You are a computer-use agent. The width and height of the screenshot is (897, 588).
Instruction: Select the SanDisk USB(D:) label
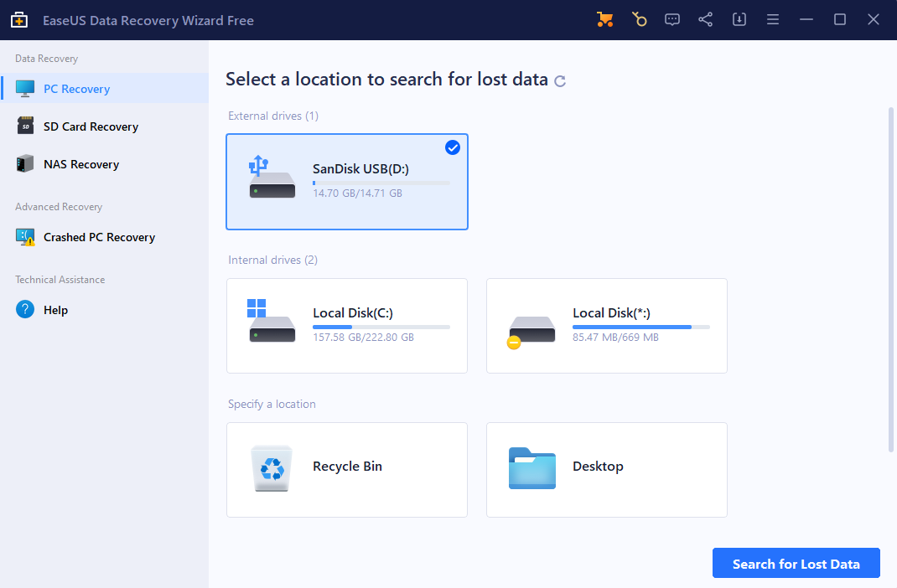[x=360, y=168]
